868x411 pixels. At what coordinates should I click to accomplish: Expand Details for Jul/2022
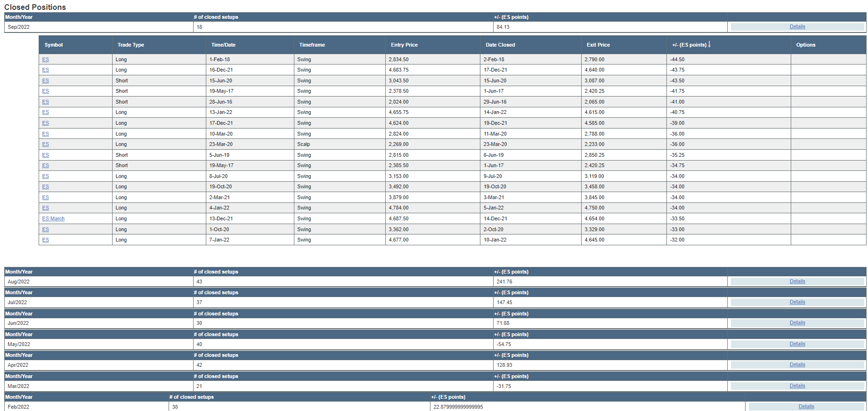pyautogui.click(x=797, y=302)
